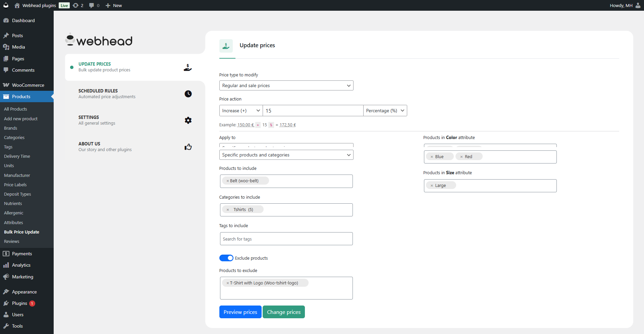Click the price amount field showing 15
The image size is (644, 334).
[x=313, y=111]
